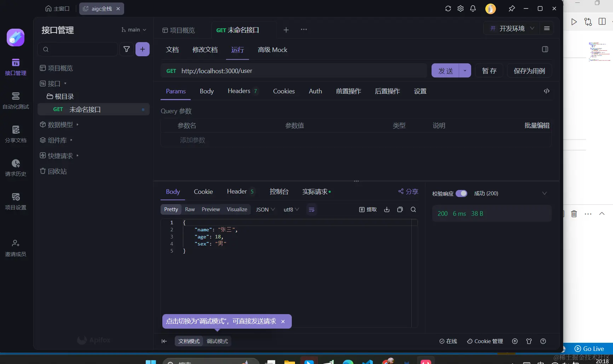Dismiss the 调试模式 tooltip
Screen dimensions: 613x364
(283, 322)
